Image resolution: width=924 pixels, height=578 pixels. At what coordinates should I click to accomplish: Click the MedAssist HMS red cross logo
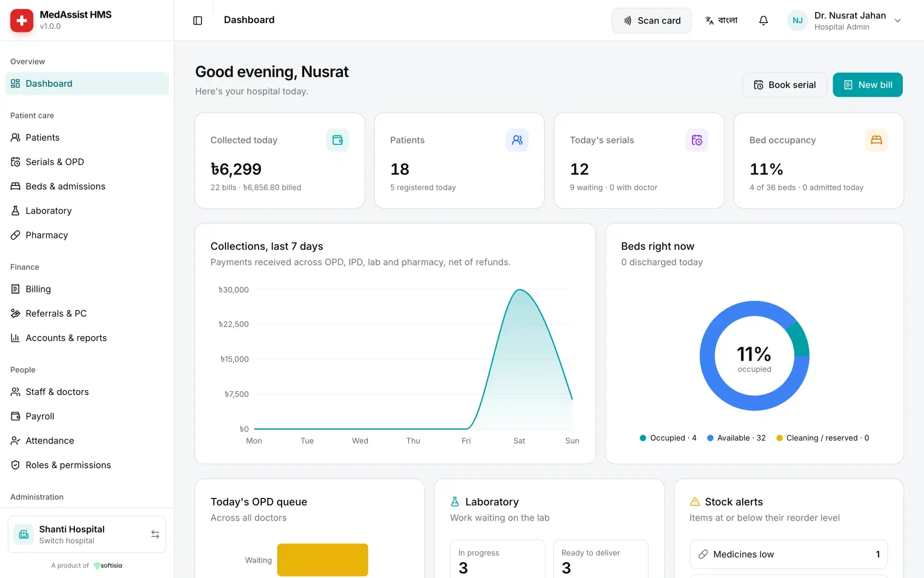(22, 20)
